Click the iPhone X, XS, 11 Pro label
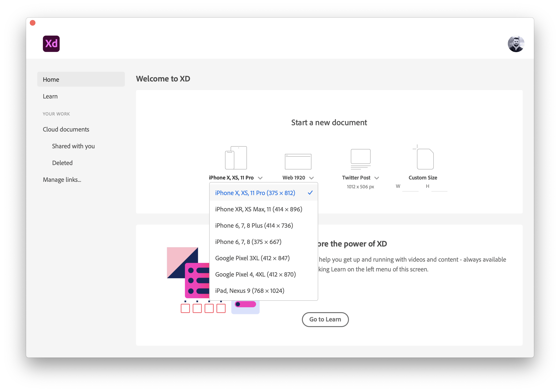 231,178
